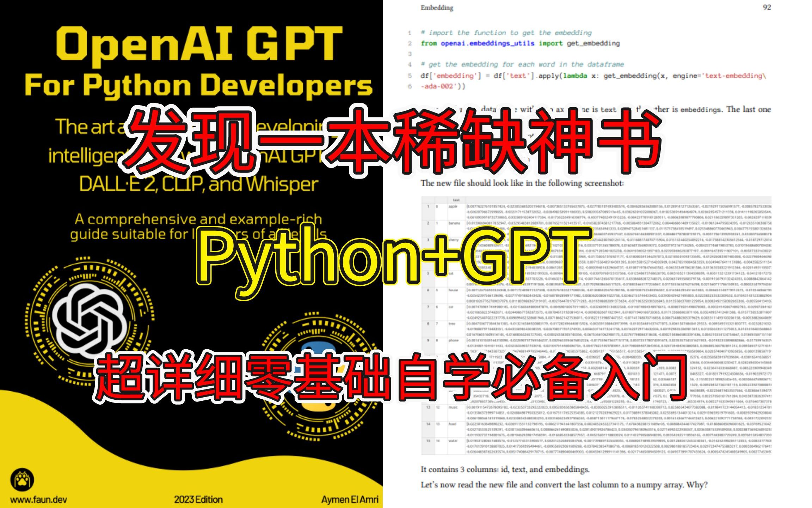Viewport: 812px width, 508px height.
Task: Click the 'water' row in the embeddings table
Action: pos(596,446)
